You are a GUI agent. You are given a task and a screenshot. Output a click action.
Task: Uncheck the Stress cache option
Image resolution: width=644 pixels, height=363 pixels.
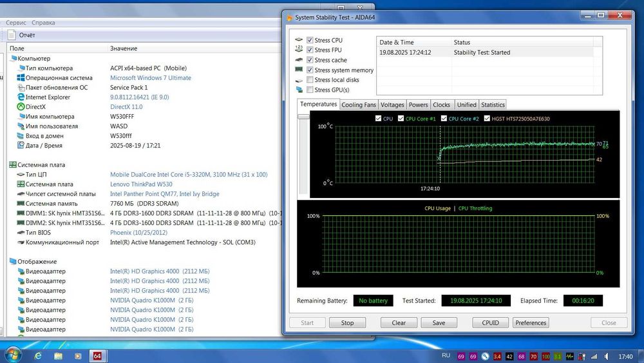(310, 60)
